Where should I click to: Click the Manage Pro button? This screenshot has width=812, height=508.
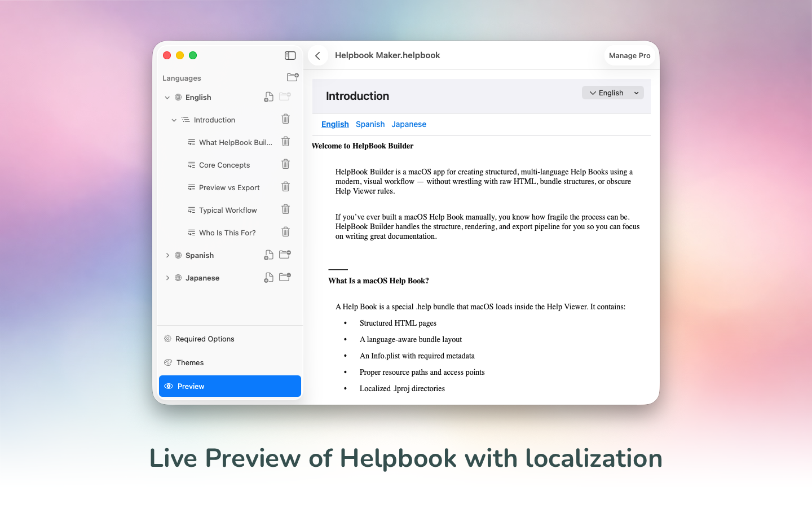coord(629,56)
